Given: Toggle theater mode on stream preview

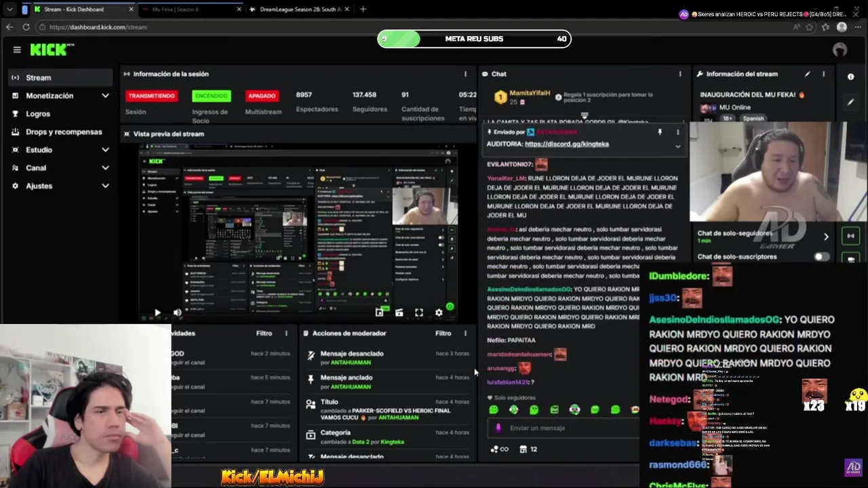Looking at the screenshot, I should pyautogui.click(x=399, y=312).
